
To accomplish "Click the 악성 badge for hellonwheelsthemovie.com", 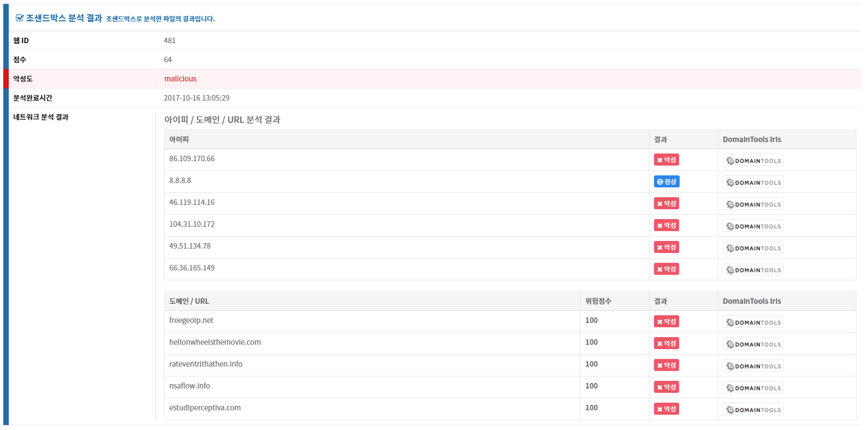I will (x=667, y=343).
